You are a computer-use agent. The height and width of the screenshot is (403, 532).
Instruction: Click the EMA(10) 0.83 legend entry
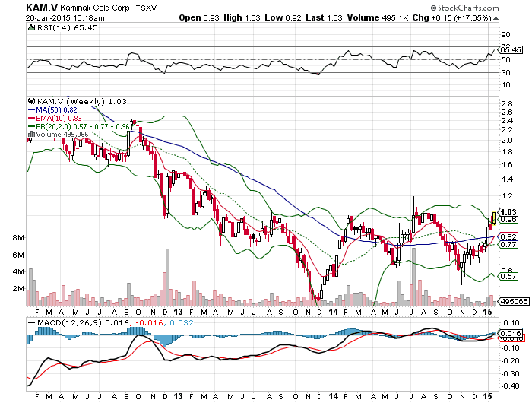59,119
